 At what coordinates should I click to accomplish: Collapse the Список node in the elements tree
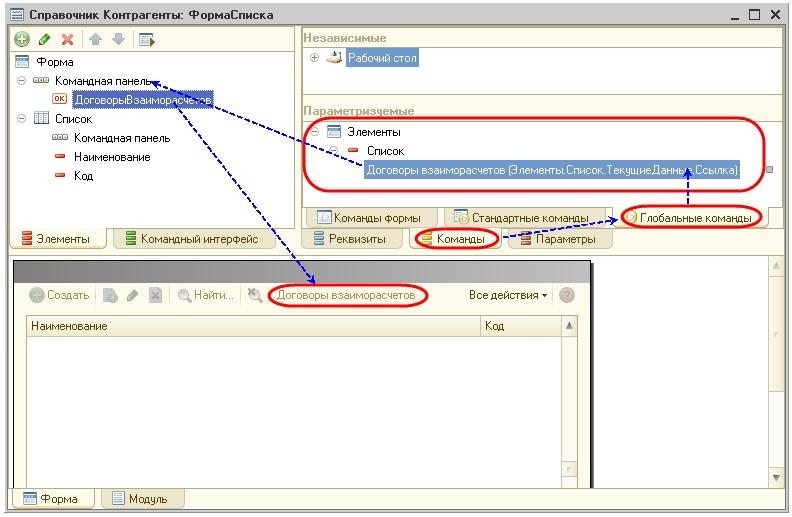pos(22,119)
